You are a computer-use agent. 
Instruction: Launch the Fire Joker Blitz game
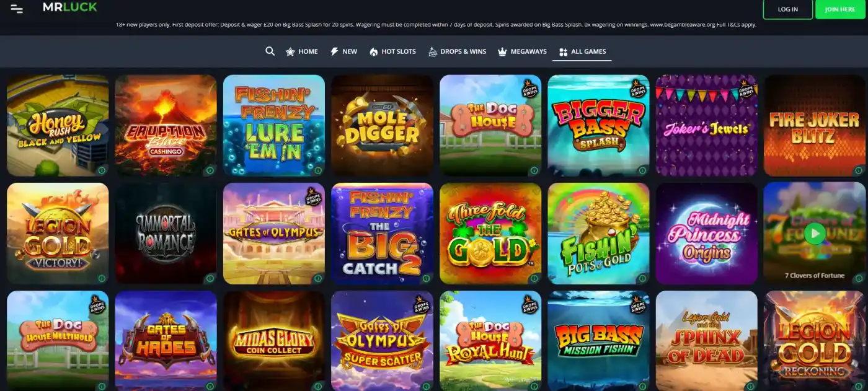tap(815, 126)
